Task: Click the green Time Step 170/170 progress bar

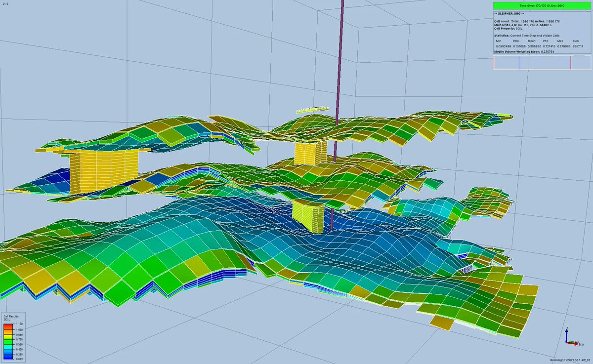Action: pos(542,5)
